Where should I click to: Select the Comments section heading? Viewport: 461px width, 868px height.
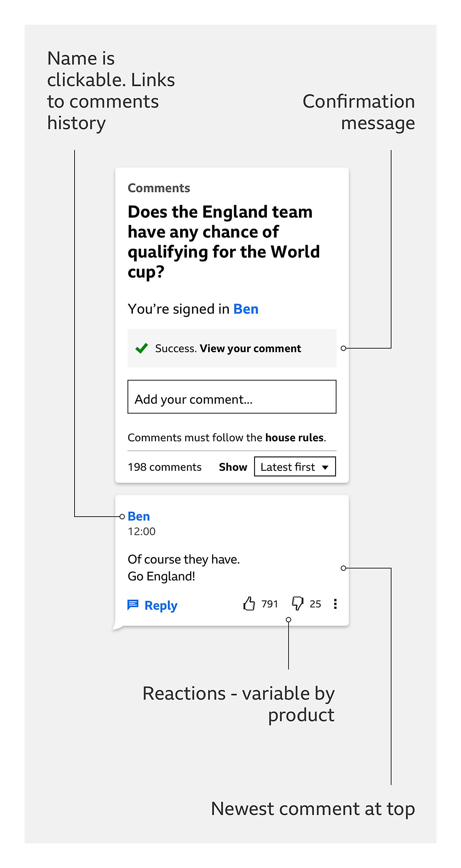click(159, 188)
